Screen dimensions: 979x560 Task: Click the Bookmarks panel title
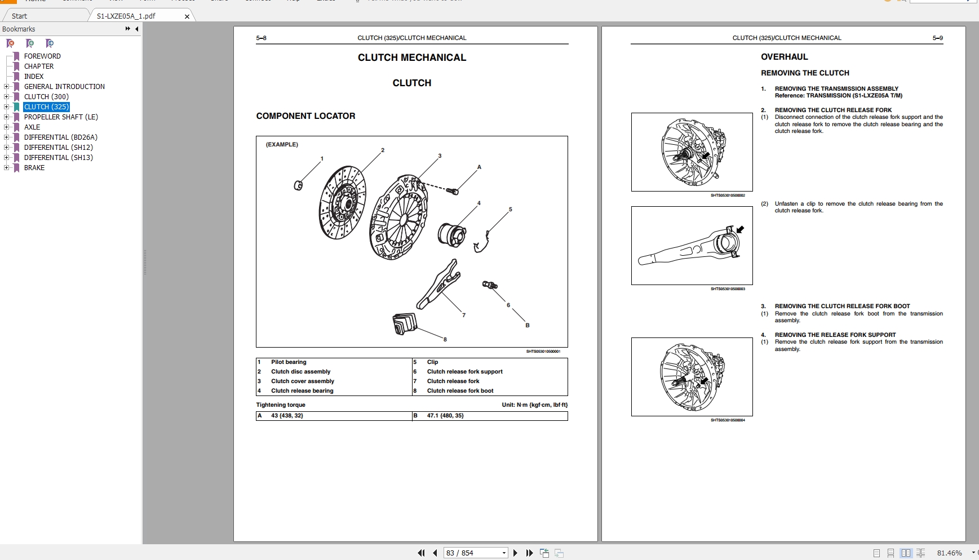point(19,29)
